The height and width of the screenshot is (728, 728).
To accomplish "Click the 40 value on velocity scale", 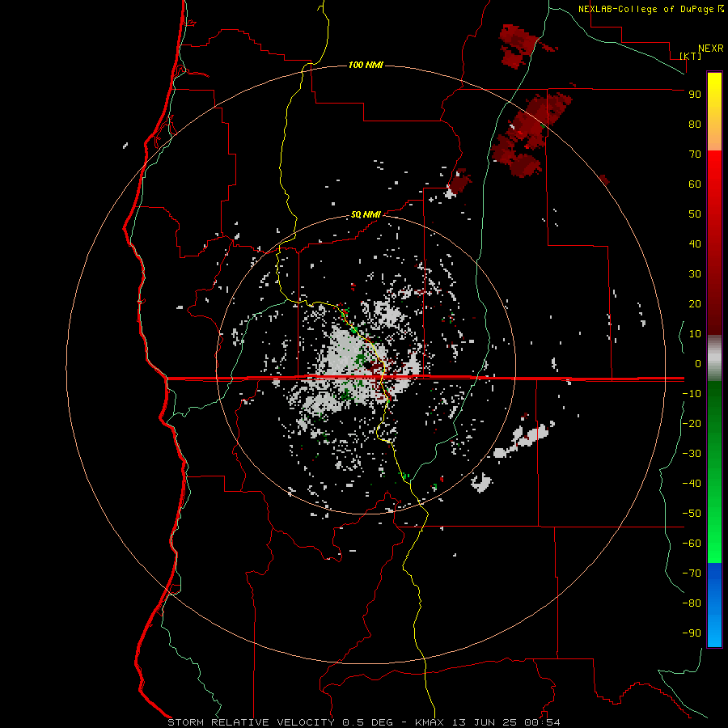I will coord(695,243).
